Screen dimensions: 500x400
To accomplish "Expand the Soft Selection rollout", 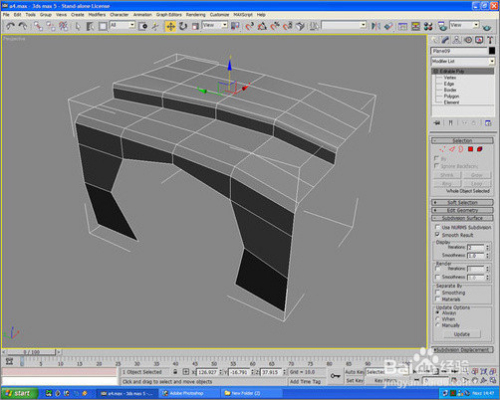I will (462, 202).
